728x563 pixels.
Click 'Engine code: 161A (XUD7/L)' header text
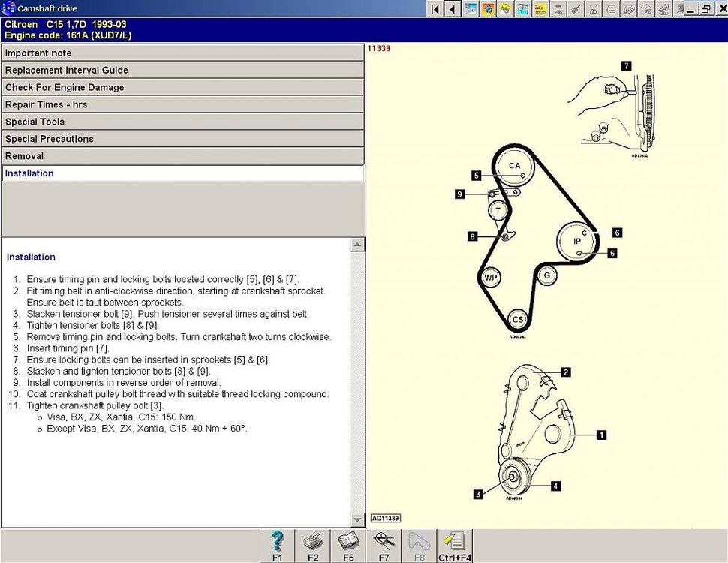click(68, 35)
